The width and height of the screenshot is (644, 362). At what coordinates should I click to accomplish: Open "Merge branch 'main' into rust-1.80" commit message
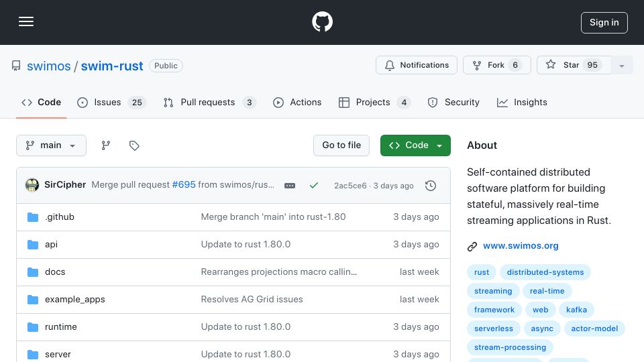(x=273, y=217)
